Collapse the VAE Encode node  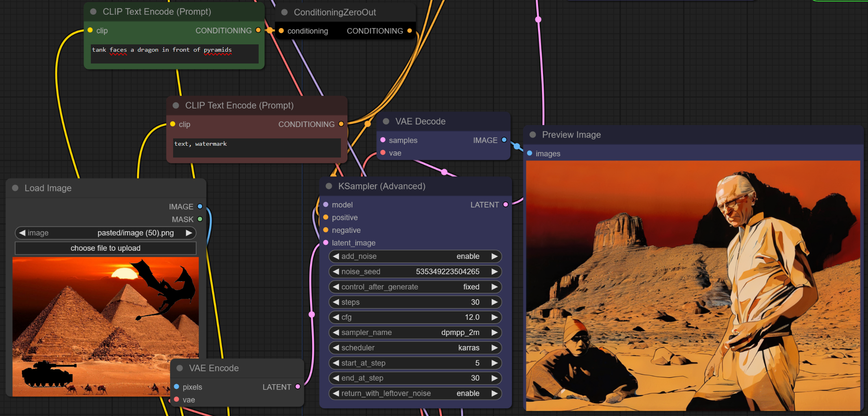coord(180,368)
